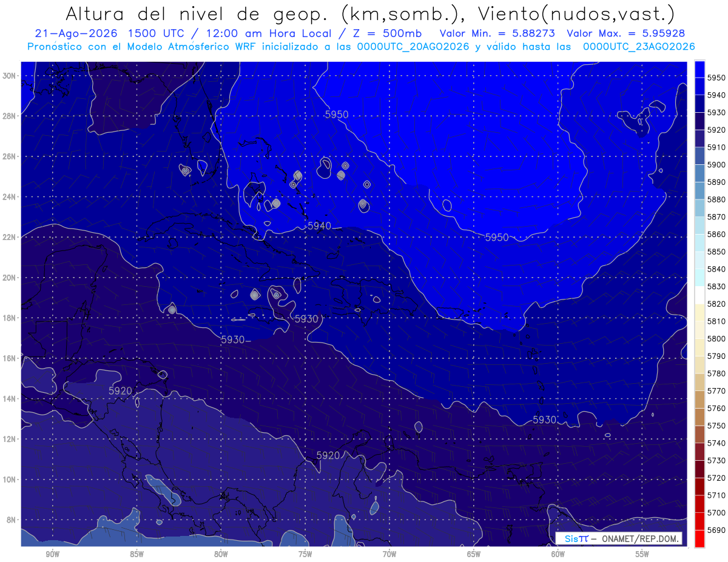
Task: Click the 60W longitude axis label
Action: click(x=558, y=554)
